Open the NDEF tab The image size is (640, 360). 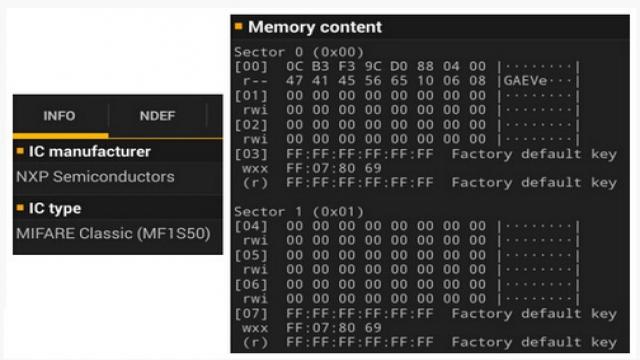point(158,116)
